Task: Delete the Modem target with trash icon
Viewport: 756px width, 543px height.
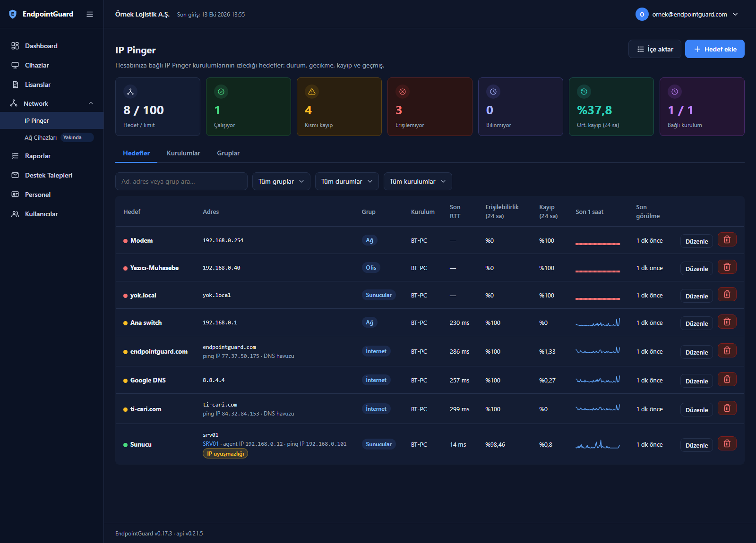Action: coord(727,240)
